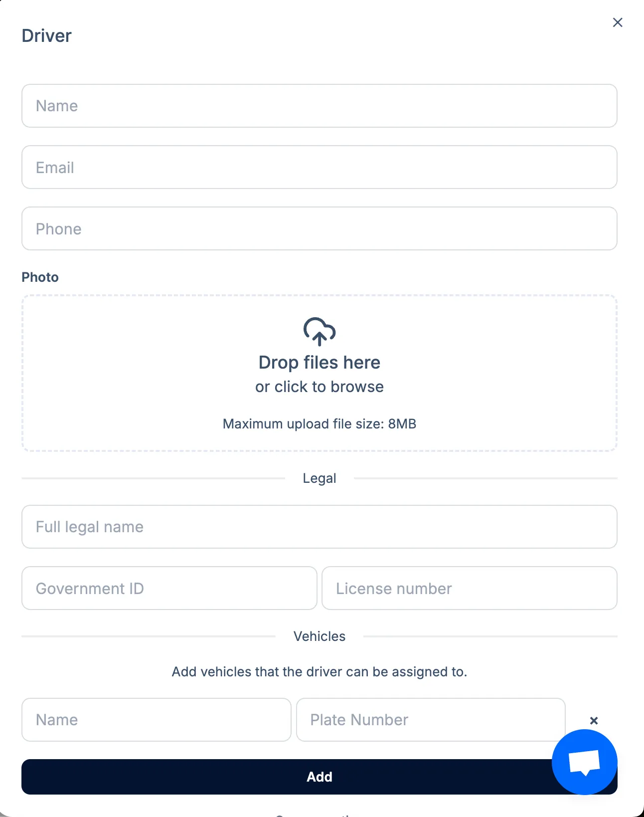
Task: Click the Add button
Action: point(319,777)
